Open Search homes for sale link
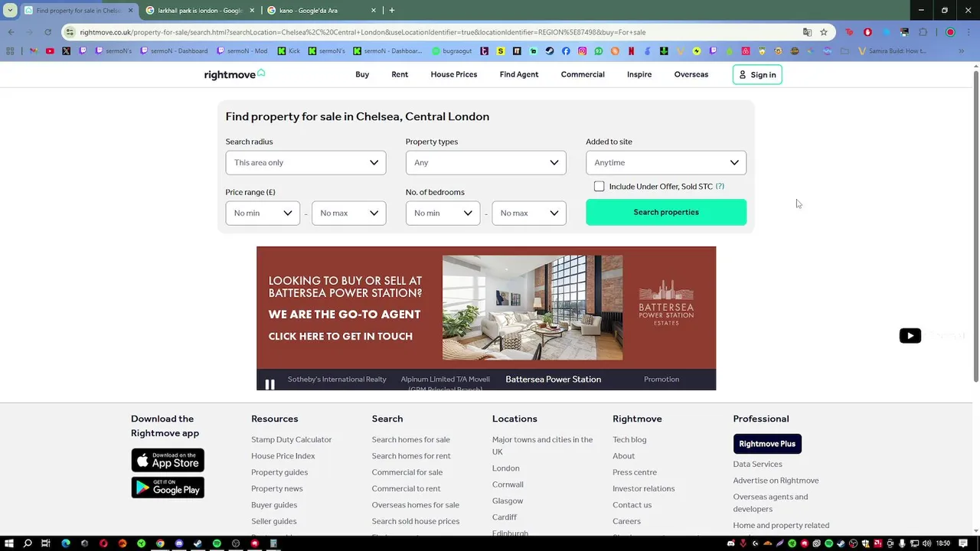This screenshot has width=980, height=551. point(410,439)
